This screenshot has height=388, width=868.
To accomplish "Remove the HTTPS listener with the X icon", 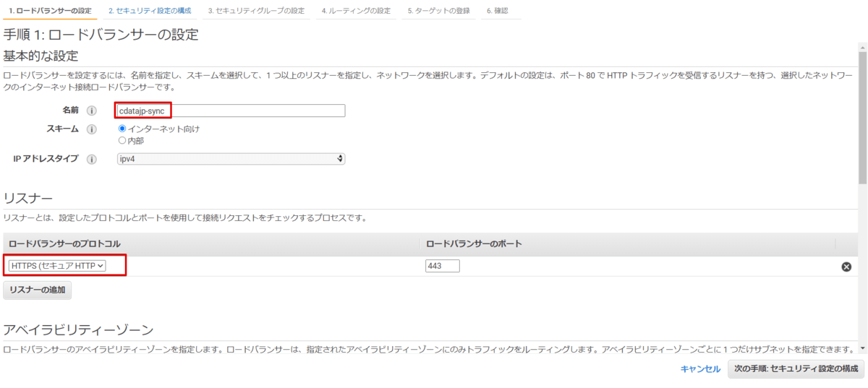I will (846, 267).
